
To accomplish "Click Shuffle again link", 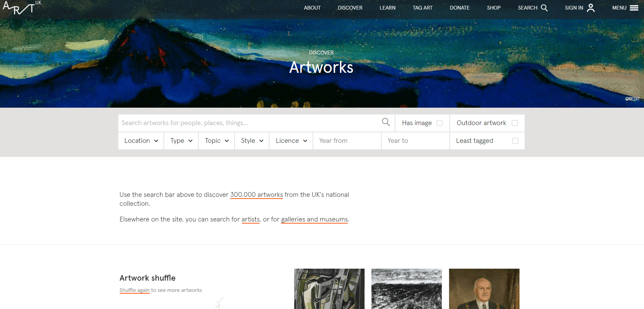I will tap(135, 290).
